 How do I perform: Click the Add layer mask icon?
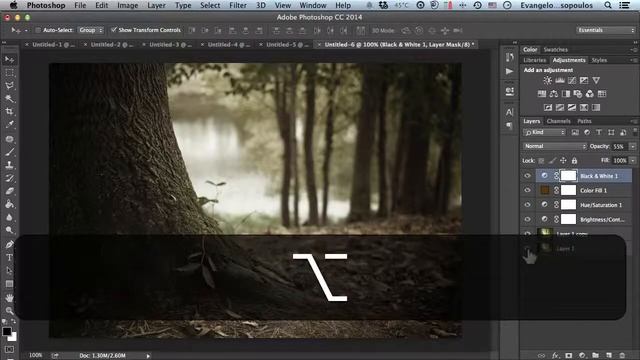click(x=569, y=356)
